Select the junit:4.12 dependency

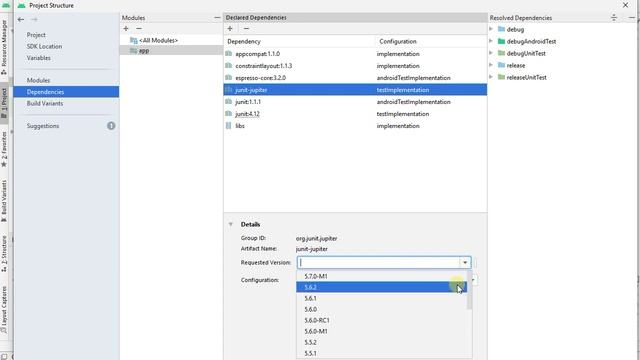click(355, 114)
